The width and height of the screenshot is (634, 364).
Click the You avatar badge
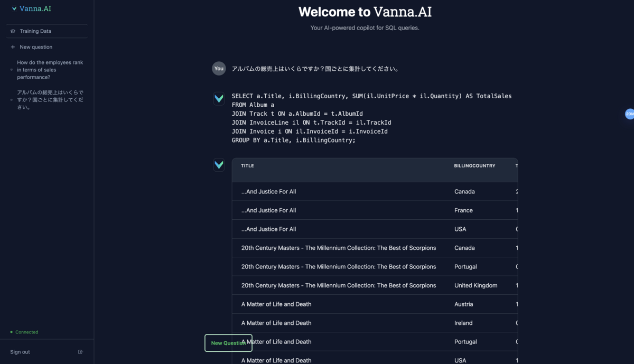tap(219, 69)
